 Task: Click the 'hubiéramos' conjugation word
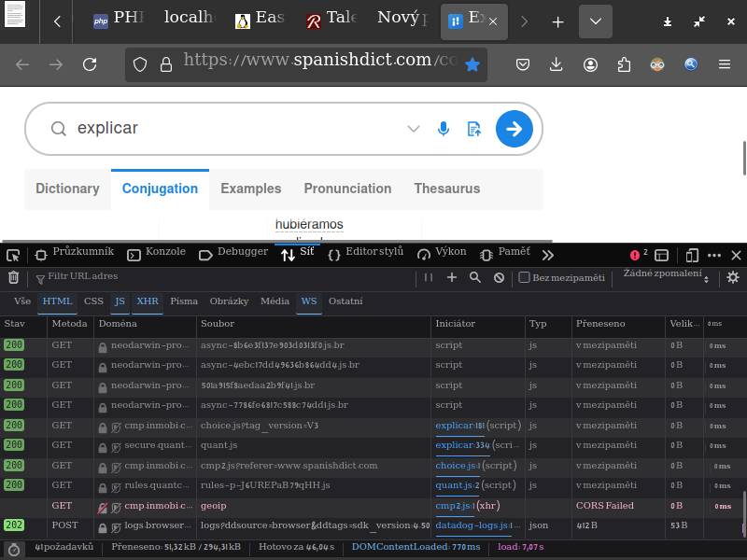click(x=309, y=224)
